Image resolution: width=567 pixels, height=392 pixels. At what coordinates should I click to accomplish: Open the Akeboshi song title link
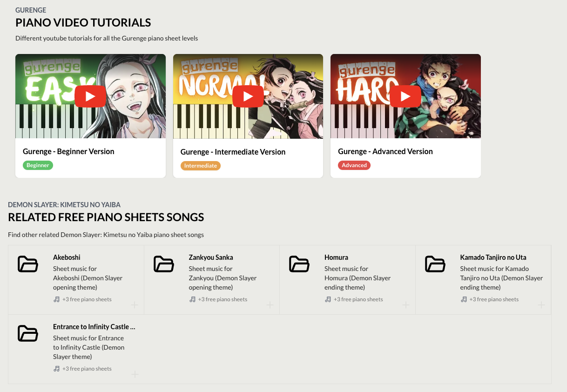pos(67,257)
